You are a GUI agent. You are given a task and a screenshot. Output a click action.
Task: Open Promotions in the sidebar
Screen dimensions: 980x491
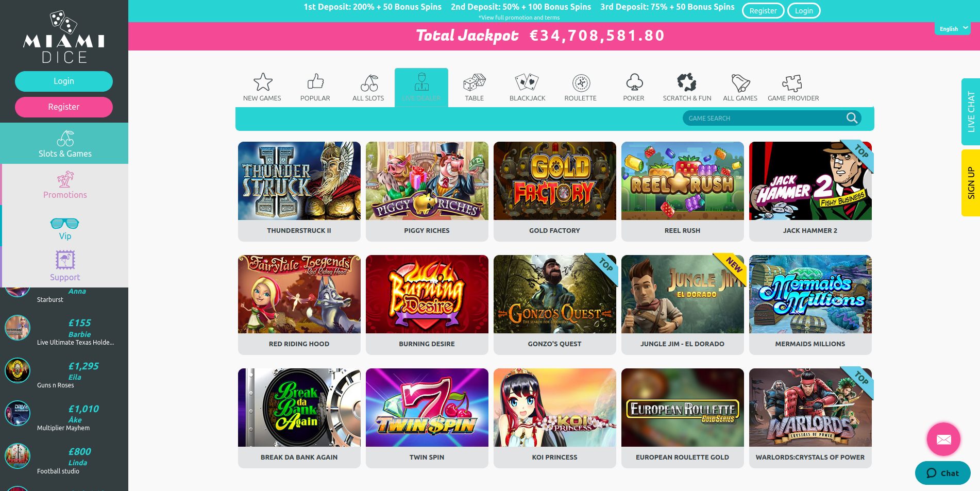(x=65, y=185)
